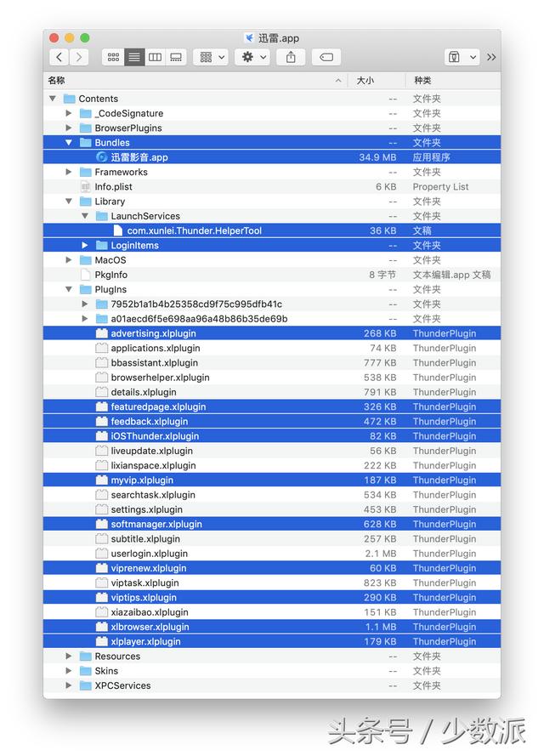544x756 pixels.
Task: Expand the Frameworks folder
Action: (x=68, y=172)
